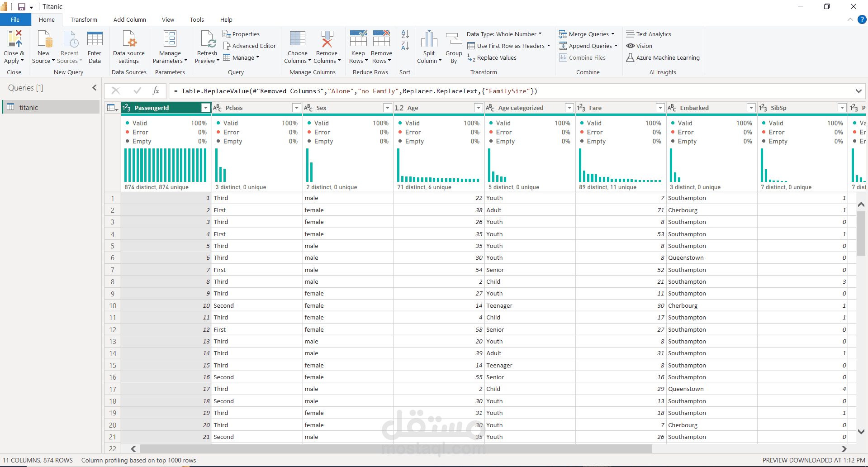Screen dimensions: 868x467
Task: Open the New Source icon
Action: point(44,39)
